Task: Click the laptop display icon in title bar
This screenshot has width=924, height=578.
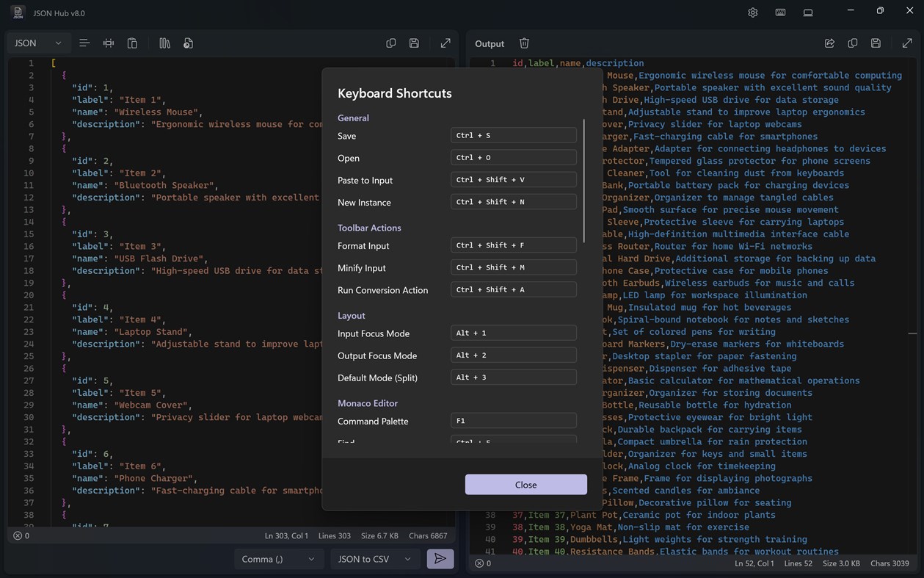Action: click(808, 12)
